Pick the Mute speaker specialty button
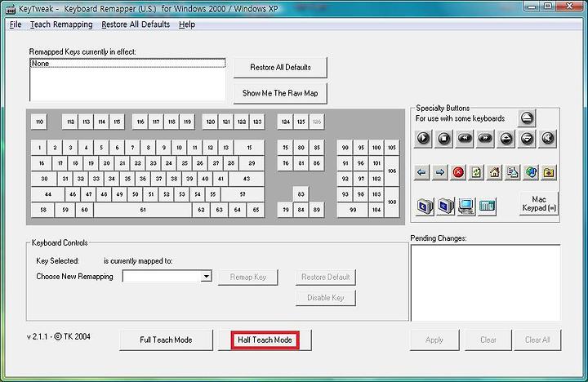The width and height of the screenshot is (588, 382). coord(547,138)
